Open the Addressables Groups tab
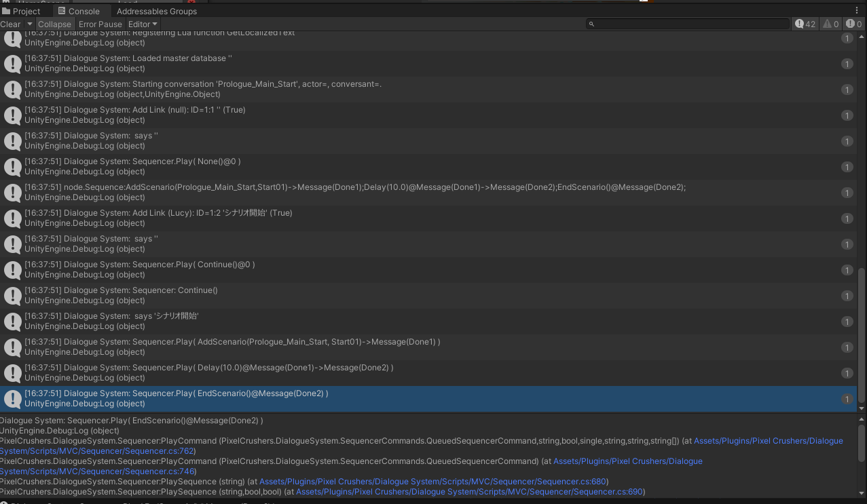The width and height of the screenshot is (867, 504). point(157,11)
